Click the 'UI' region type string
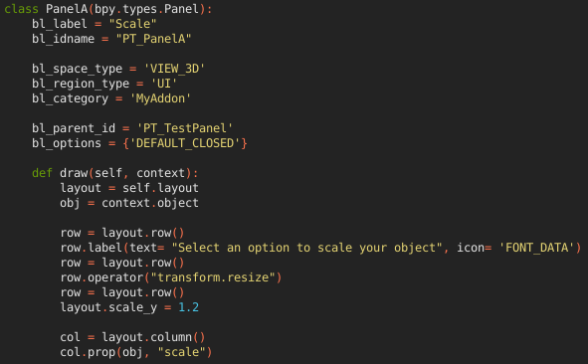588x364 pixels. 164,84
